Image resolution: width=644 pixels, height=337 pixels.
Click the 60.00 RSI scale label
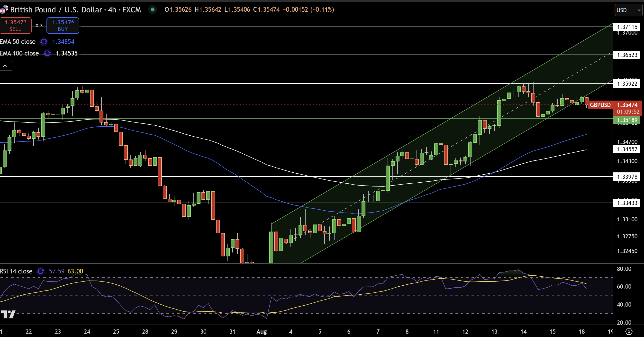pyautogui.click(x=624, y=286)
